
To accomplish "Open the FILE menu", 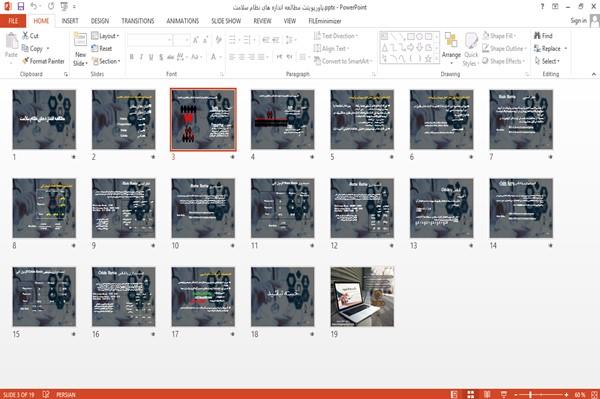I will coord(13,21).
